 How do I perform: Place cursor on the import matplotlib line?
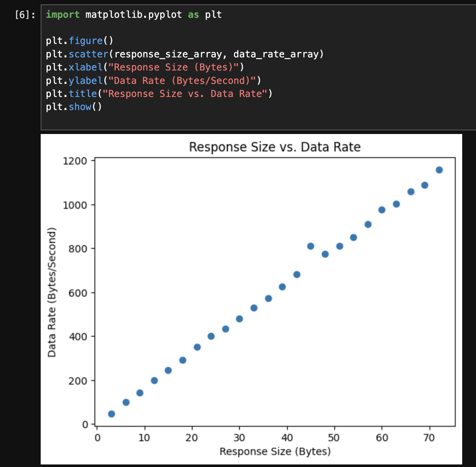(x=133, y=15)
